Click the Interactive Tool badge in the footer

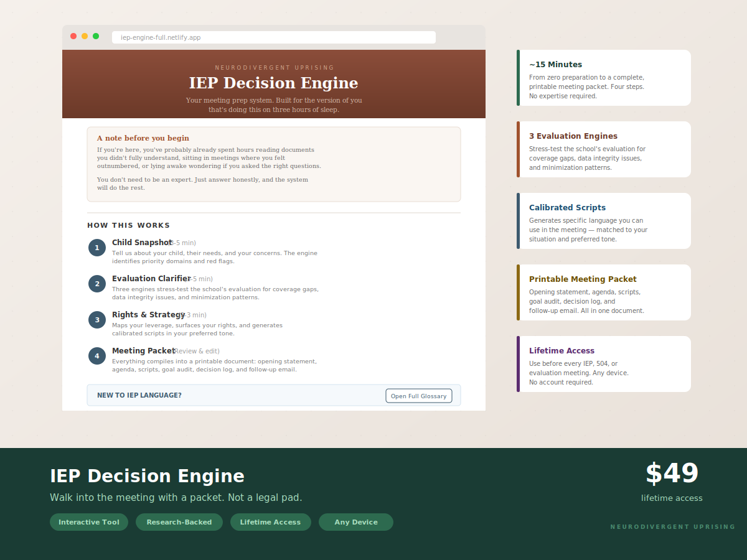pyautogui.click(x=88, y=522)
